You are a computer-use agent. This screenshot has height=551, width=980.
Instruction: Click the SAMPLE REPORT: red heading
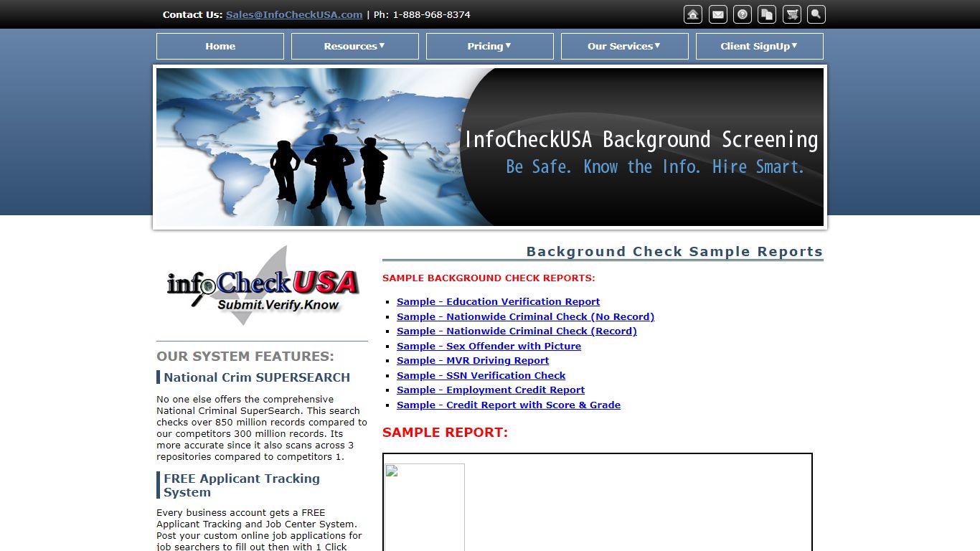445,433
